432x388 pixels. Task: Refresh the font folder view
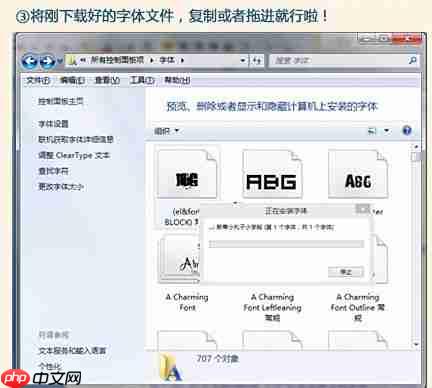(x=257, y=60)
